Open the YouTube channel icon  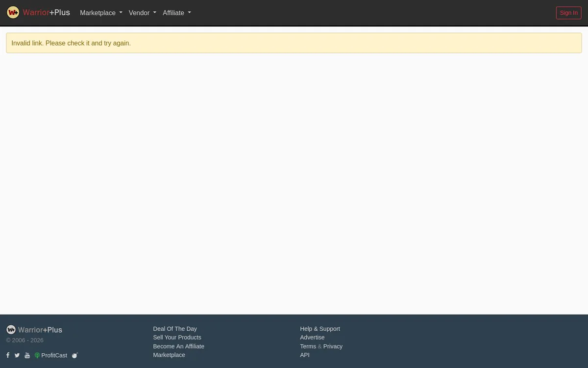pos(27,355)
